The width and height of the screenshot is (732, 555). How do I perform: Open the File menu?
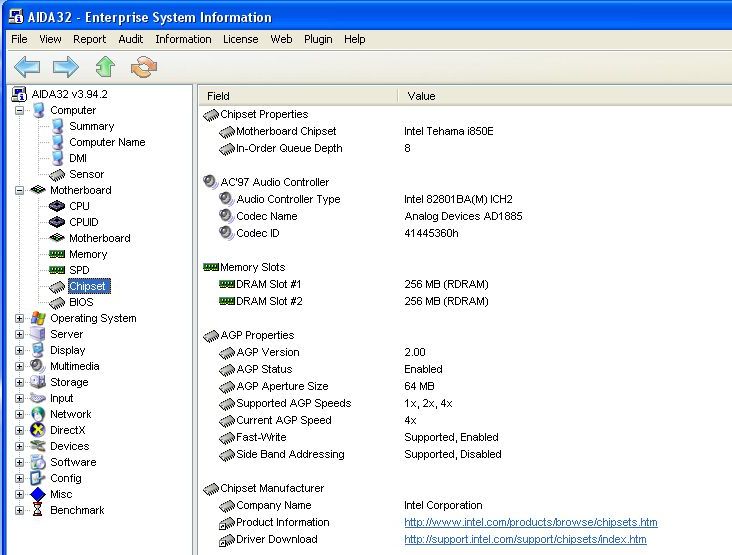tap(19, 39)
